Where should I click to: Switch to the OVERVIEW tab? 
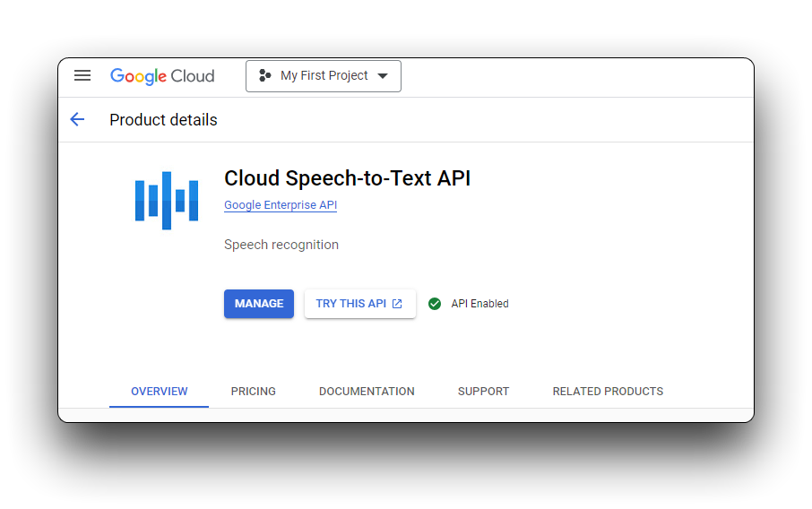coord(159,392)
